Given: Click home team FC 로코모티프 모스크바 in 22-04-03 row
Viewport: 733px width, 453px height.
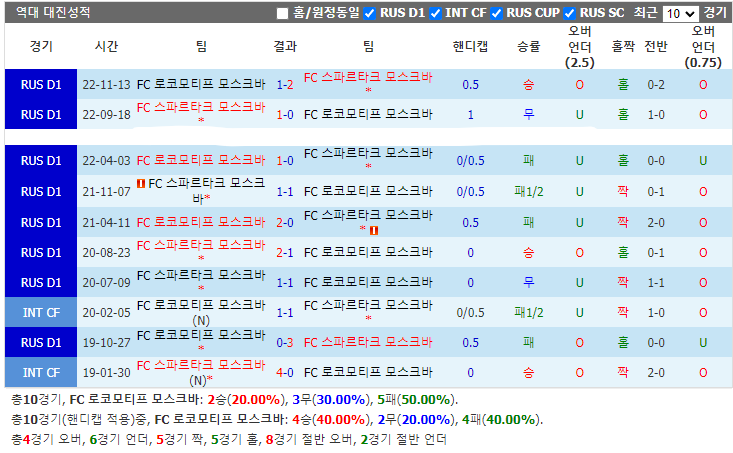Looking at the screenshot, I should click(x=201, y=161).
